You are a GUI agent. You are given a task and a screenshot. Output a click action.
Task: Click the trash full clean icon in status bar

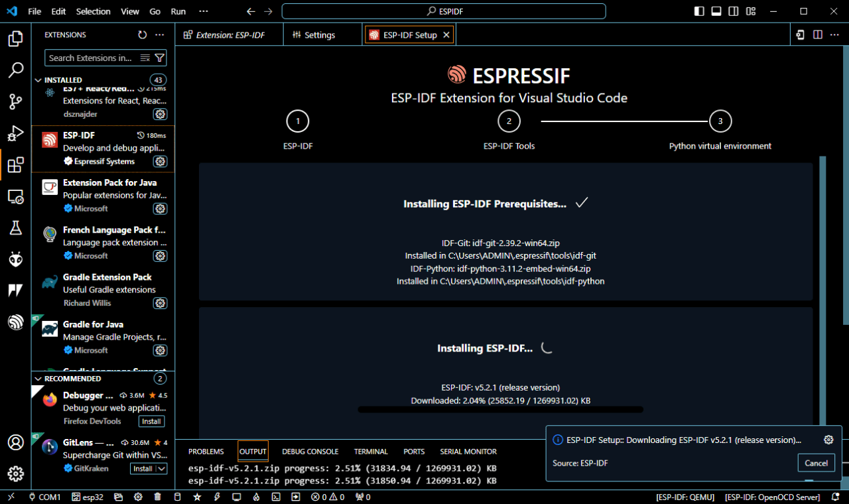click(x=157, y=497)
